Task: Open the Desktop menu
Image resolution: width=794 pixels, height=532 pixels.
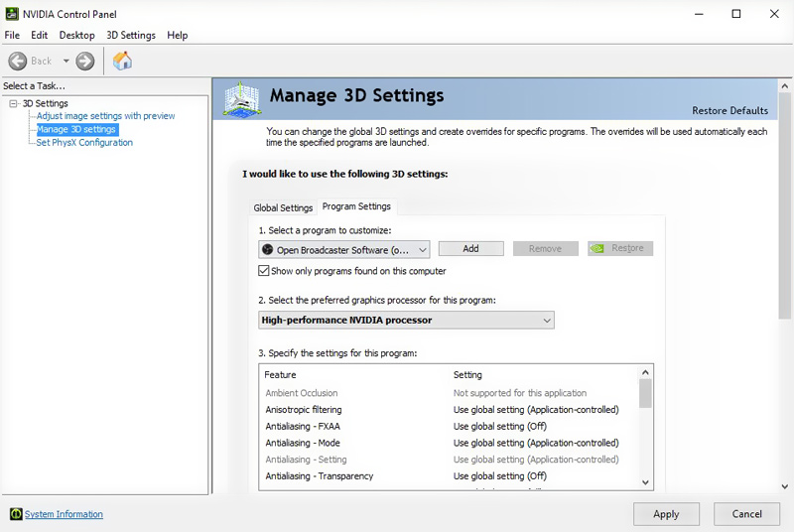Action: coord(77,35)
